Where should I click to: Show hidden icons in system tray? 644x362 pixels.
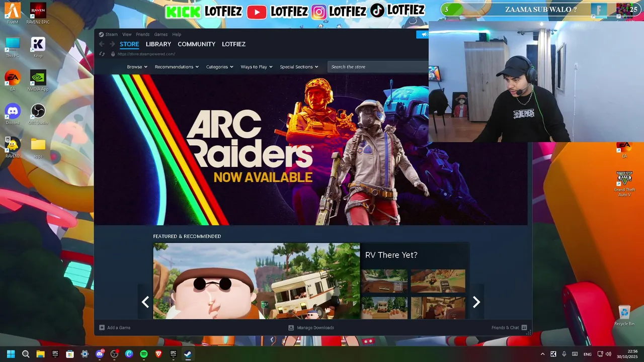[x=542, y=354]
